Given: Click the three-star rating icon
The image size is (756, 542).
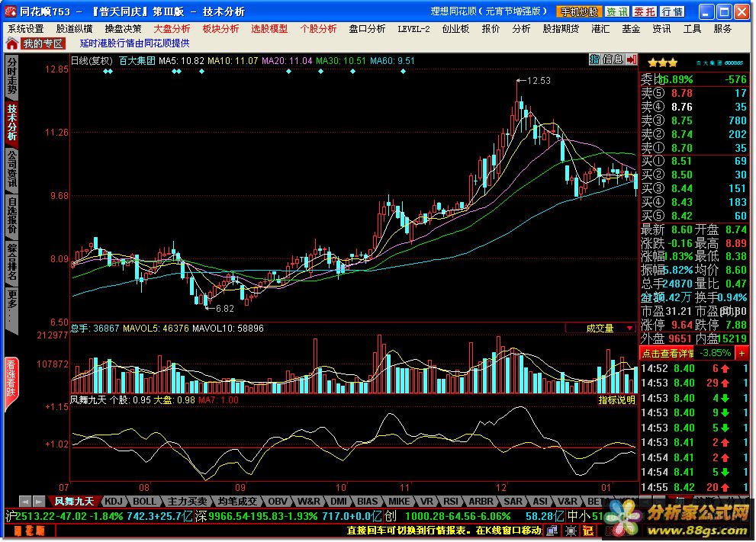Looking at the screenshot, I should [x=662, y=63].
